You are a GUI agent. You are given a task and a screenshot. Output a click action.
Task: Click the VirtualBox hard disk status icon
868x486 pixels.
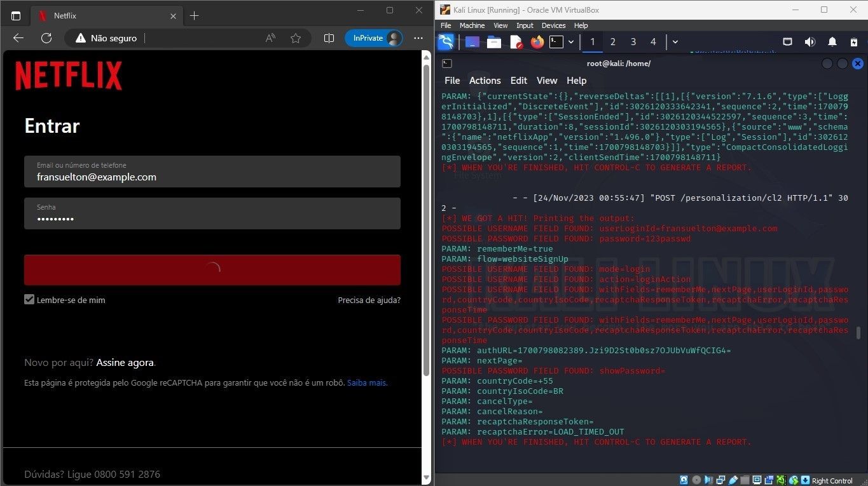(x=684, y=480)
